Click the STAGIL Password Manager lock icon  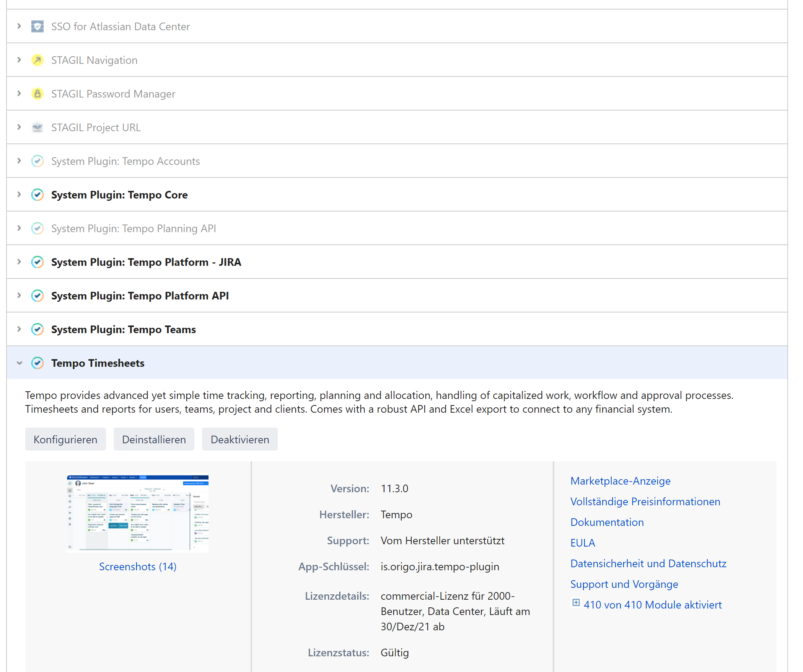[x=37, y=94]
